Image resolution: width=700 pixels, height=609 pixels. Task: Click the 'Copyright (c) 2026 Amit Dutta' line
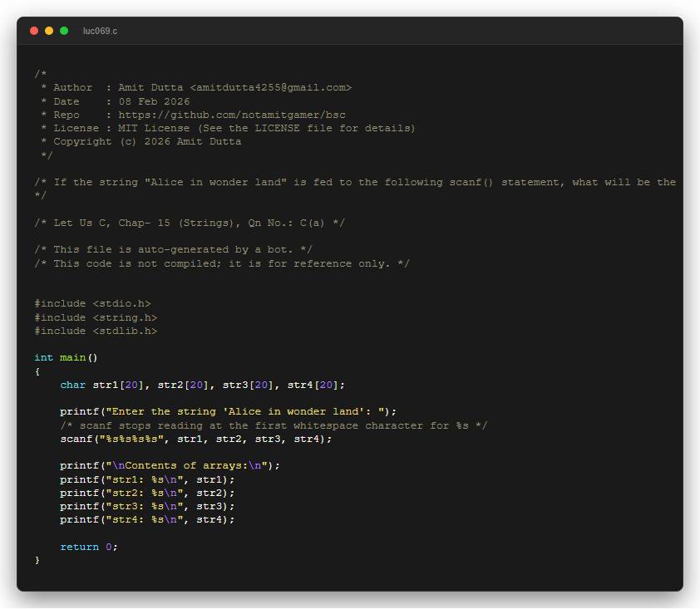[x=141, y=141]
